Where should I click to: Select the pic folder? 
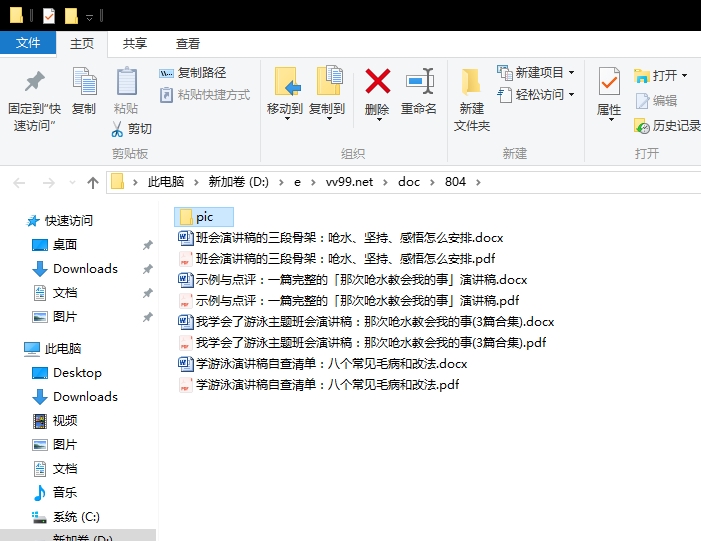204,217
